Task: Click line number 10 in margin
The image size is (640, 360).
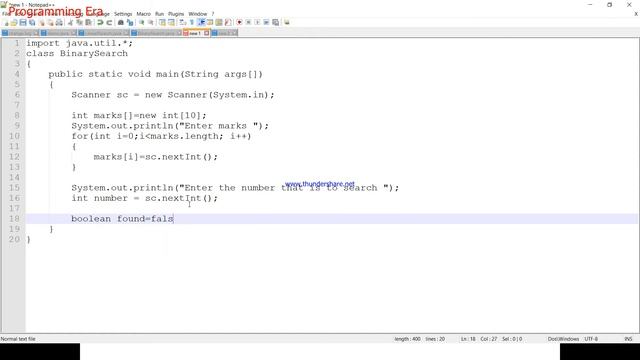Action: point(14,136)
